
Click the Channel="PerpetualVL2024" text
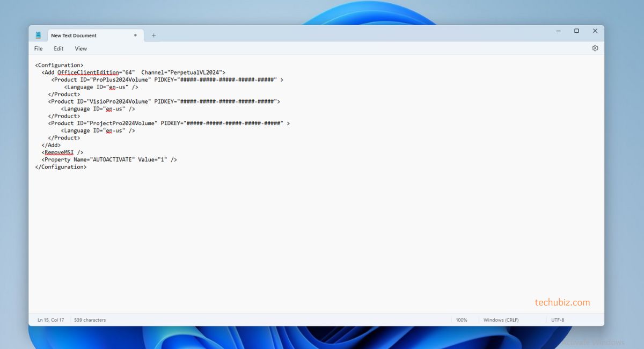(181, 72)
